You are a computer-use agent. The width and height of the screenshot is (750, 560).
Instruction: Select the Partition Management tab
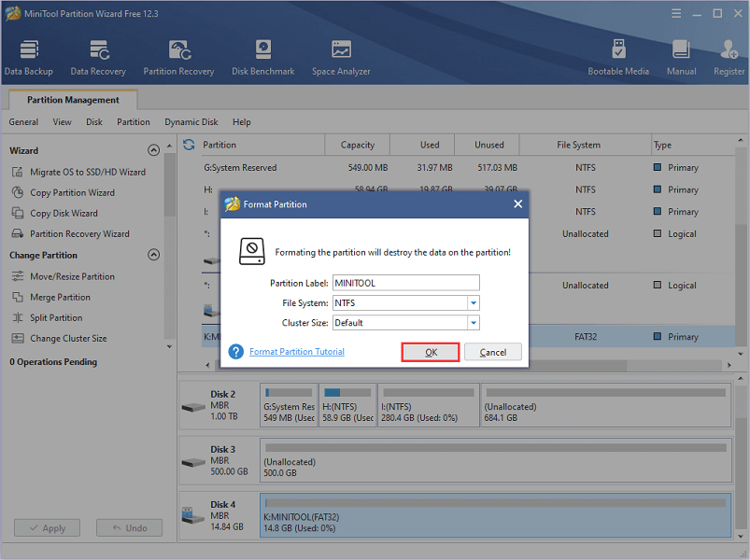[73, 100]
